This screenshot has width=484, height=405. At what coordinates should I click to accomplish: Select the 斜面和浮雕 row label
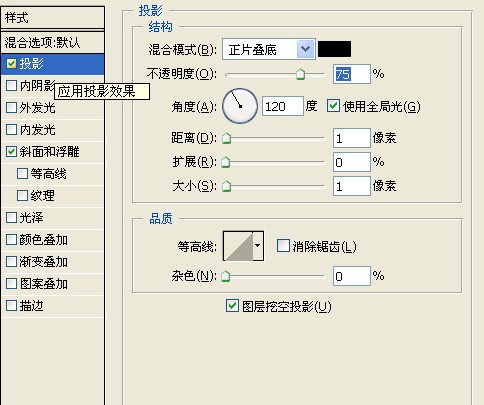pyautogui.click(x=49, y=152)
